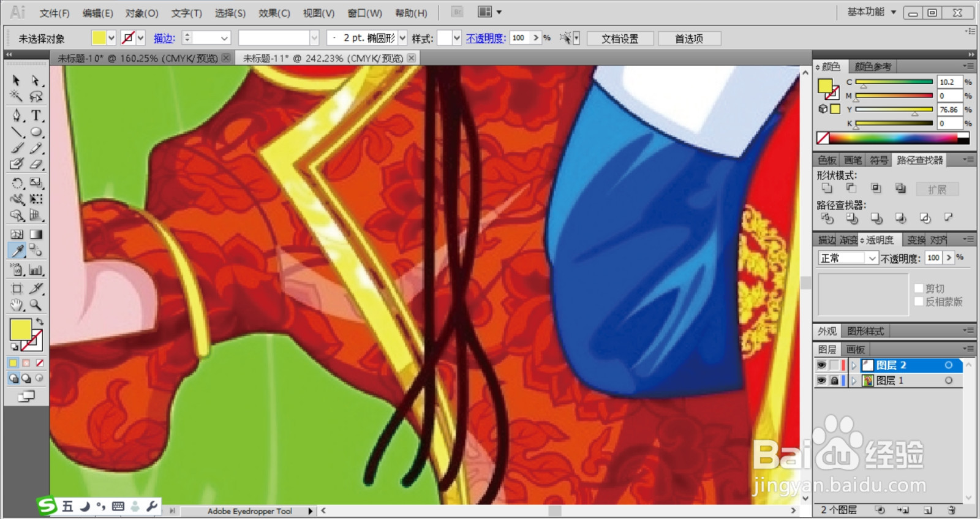Select the Zoom tool

click(36, 305)
